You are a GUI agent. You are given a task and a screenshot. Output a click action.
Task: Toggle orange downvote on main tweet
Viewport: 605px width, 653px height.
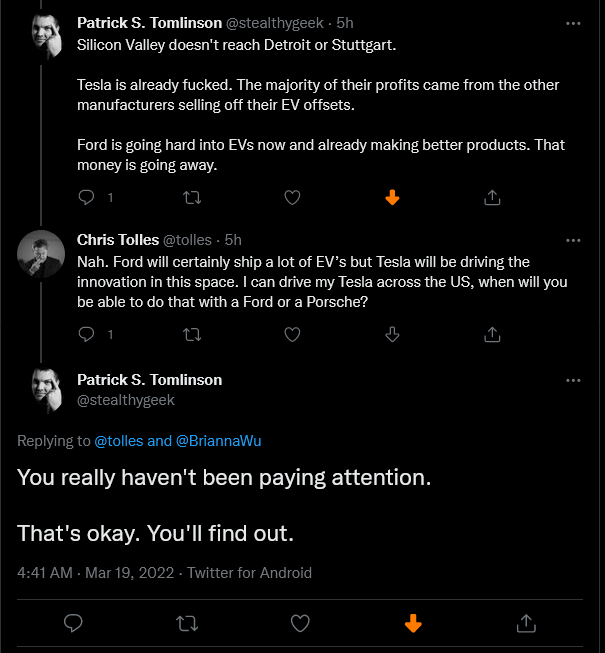point(413,623)
